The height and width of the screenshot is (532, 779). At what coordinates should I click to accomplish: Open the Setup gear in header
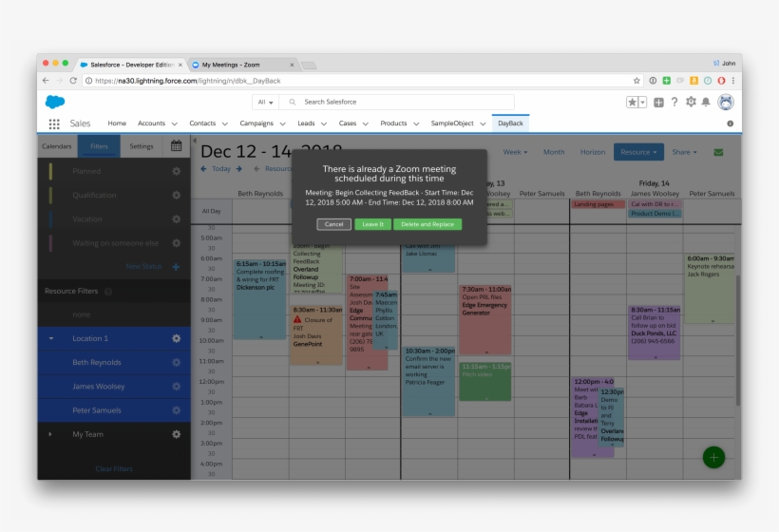pyautogui.click(x=691, y=102)
